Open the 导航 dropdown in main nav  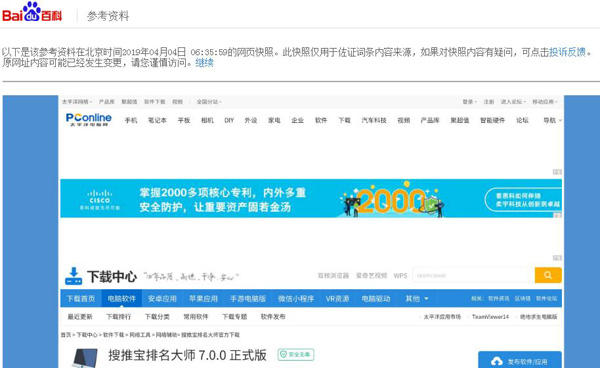point(553,120)
